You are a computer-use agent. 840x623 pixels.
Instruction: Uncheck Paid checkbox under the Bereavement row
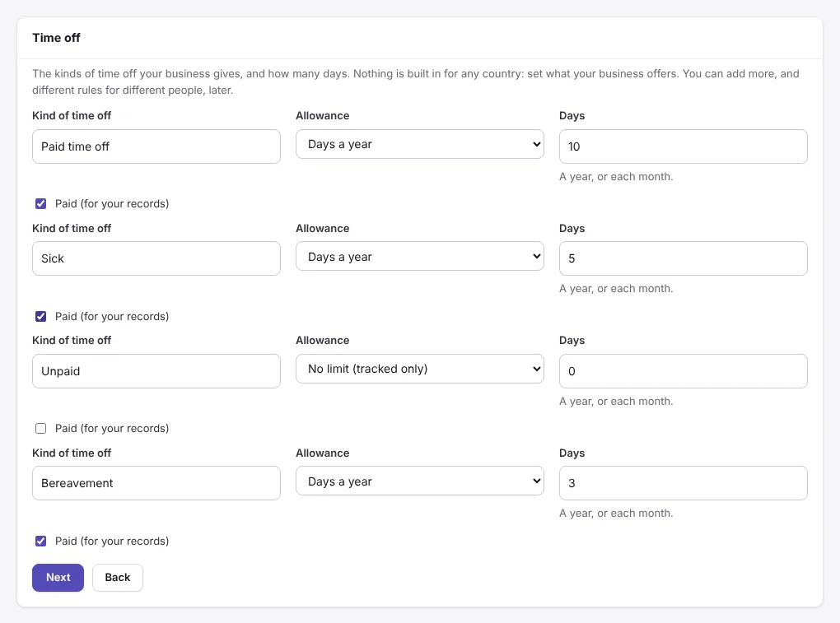point(40,541)
